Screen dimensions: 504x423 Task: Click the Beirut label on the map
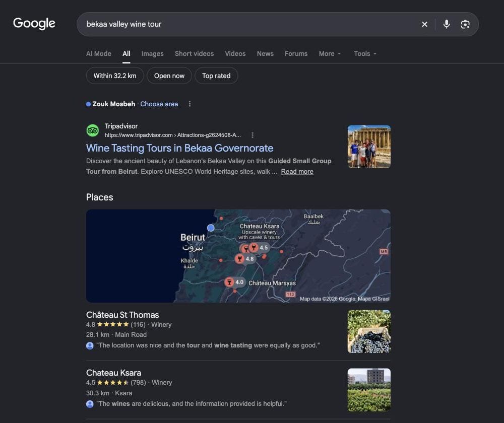[193, 237]
